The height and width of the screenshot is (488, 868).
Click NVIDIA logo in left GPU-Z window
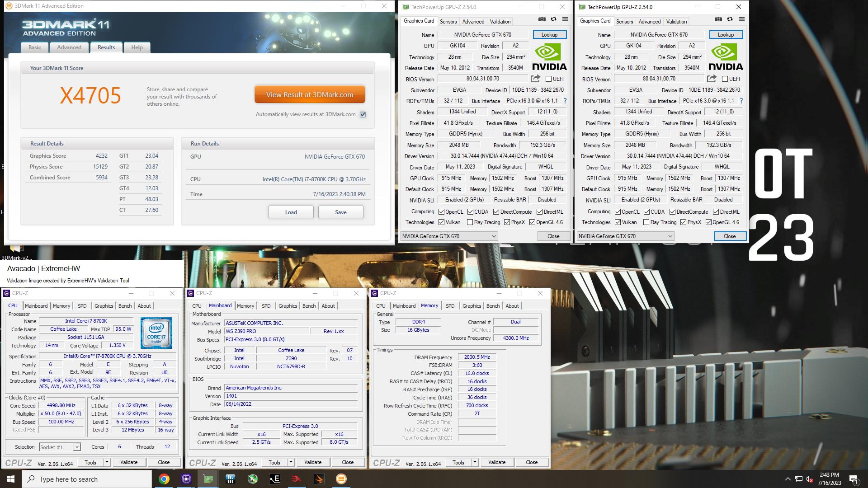point(549,57)
